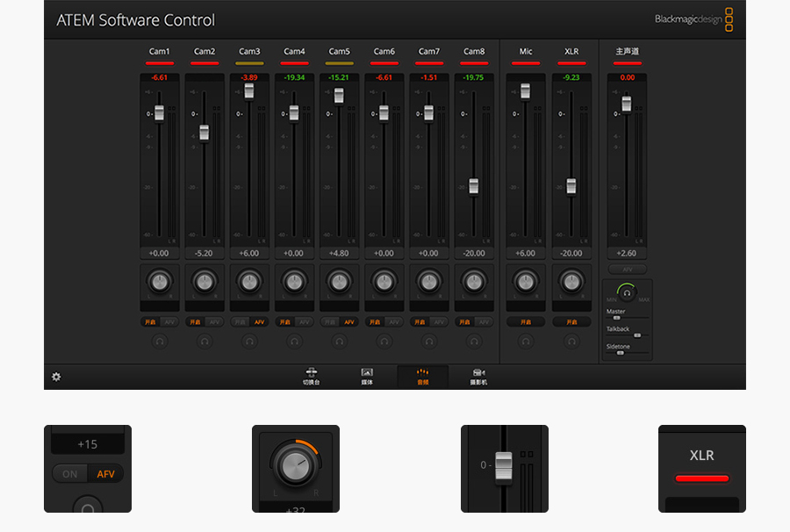The width and height of the screenshot is (790, 532).
Task: Click the Cam2 fader handle
Action: tap(204, 133)
